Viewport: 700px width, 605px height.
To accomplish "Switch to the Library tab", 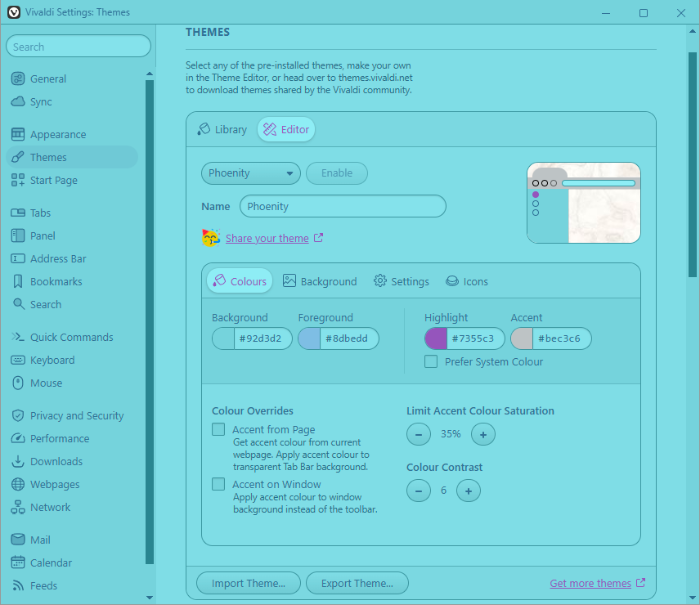I will (x=222, y=129).
